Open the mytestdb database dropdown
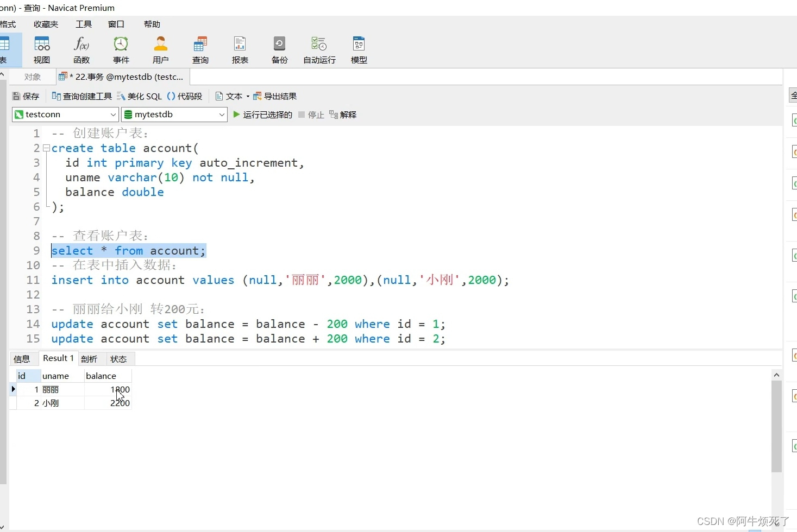The image size is (797, 532). [x=174, y=115]
